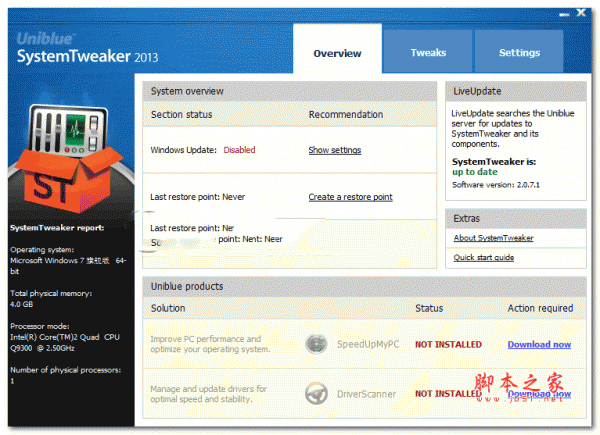This screenshot has height=435, width=600.
Task: Close the SystemTweaker window
Action: (581, 13)
